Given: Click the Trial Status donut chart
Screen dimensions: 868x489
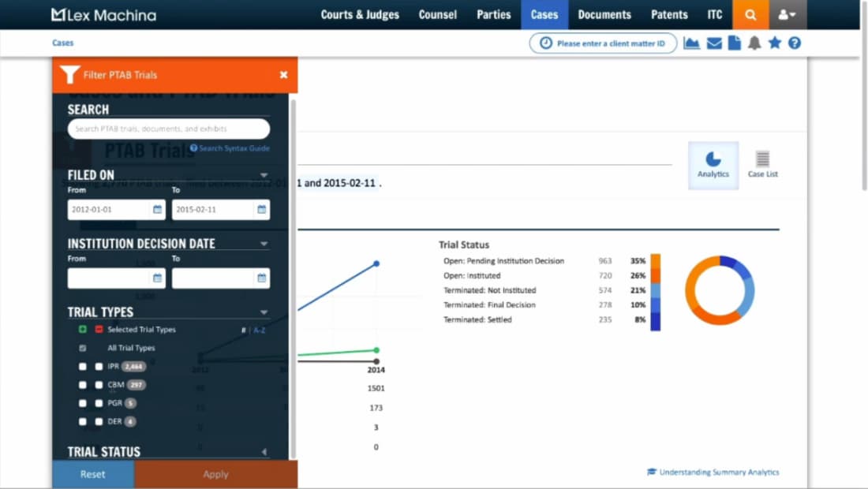Looking at the screenshot, I should (x=719, y=290).
